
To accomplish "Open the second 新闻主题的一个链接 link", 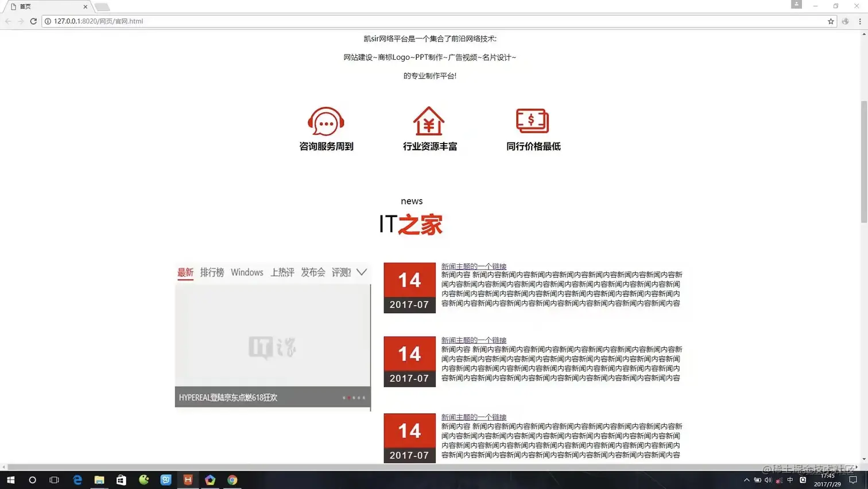I will [x=474, y=340].
